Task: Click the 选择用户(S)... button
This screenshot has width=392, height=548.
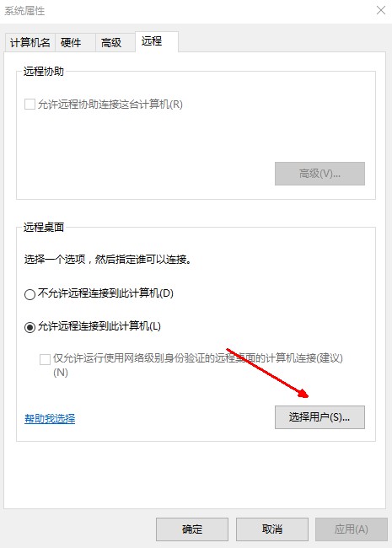Action: tap(320, 417)
